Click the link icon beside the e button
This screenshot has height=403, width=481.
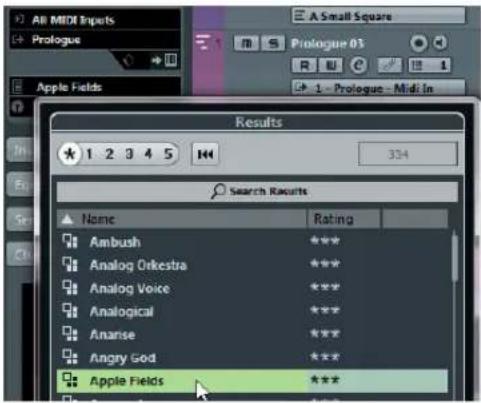pyautogui.click(x=390, y=65)
